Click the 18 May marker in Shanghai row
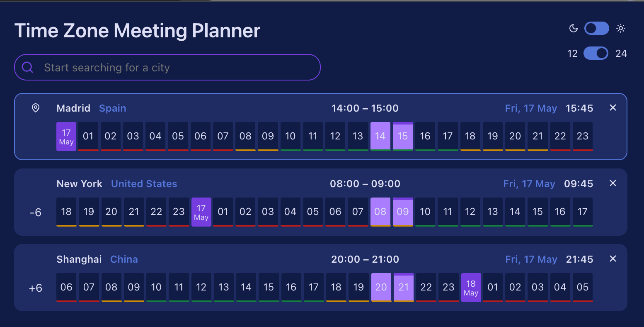The width and height of the screenshot is (644, 327). pyautogui.click(x=471, y=288)
